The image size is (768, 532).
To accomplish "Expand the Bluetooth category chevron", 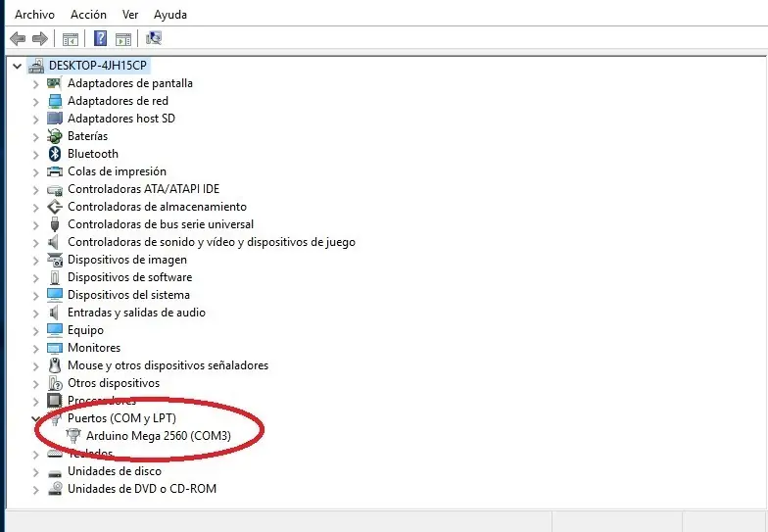I will (x=35, y=155).
